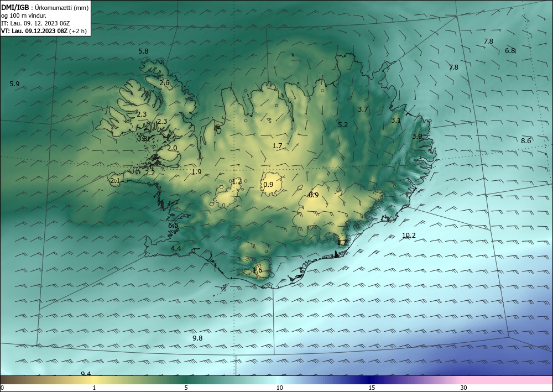Click the 2.2 precipitation value
This screenshot has height=392, width=553.
coord(150,173)
